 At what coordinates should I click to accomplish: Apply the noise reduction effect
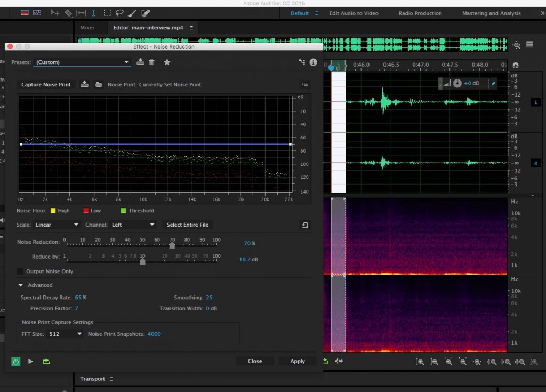(x=297, y=361)
